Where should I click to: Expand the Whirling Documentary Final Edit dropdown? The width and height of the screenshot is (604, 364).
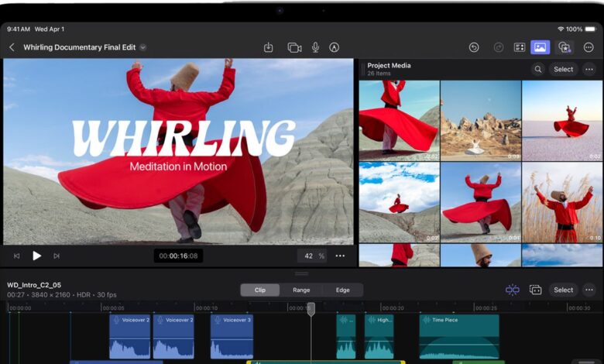tap(142, 47)
